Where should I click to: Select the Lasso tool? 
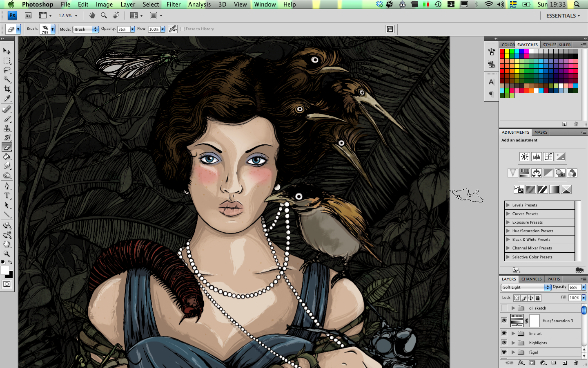tap(7, 70)
